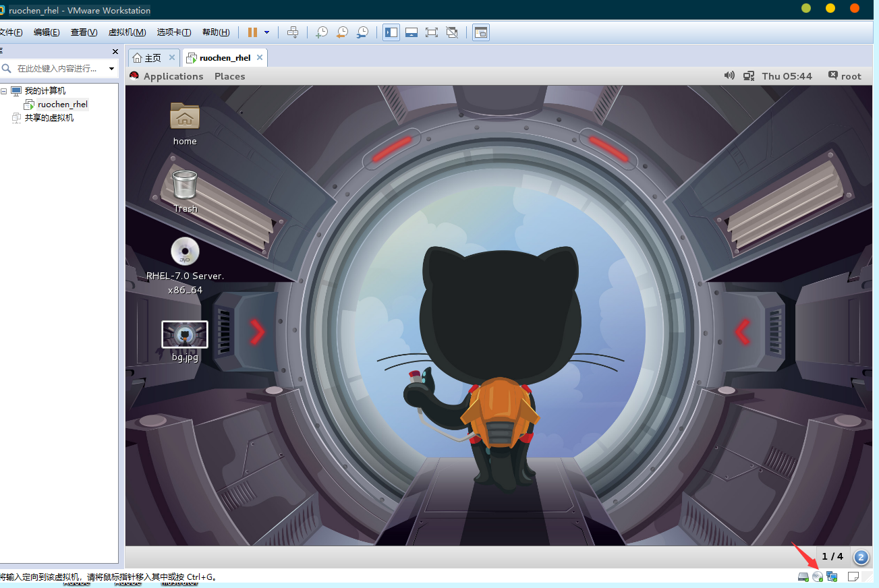Viewport: 879px width, 588px height.
Task: Open the root user menu
Action: 845,76
